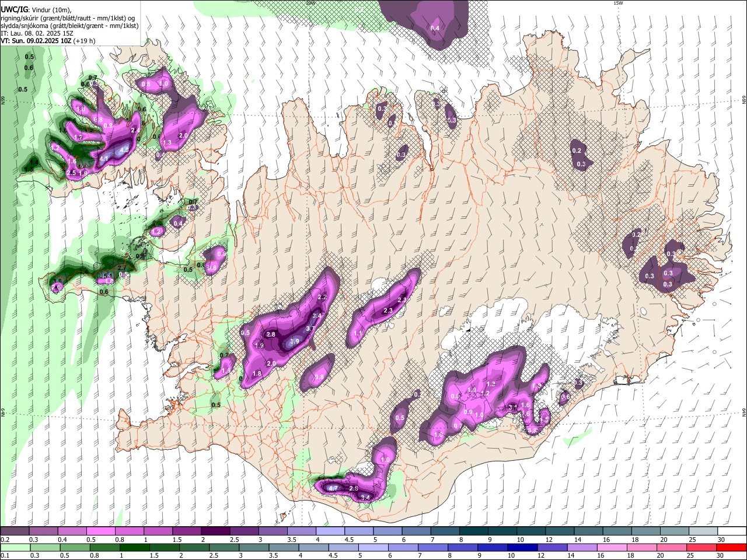Click the bright red 30 swatch on the lower scale
Image resolution: width=747 pixels, height=560 pixels.
click(732, 547)
